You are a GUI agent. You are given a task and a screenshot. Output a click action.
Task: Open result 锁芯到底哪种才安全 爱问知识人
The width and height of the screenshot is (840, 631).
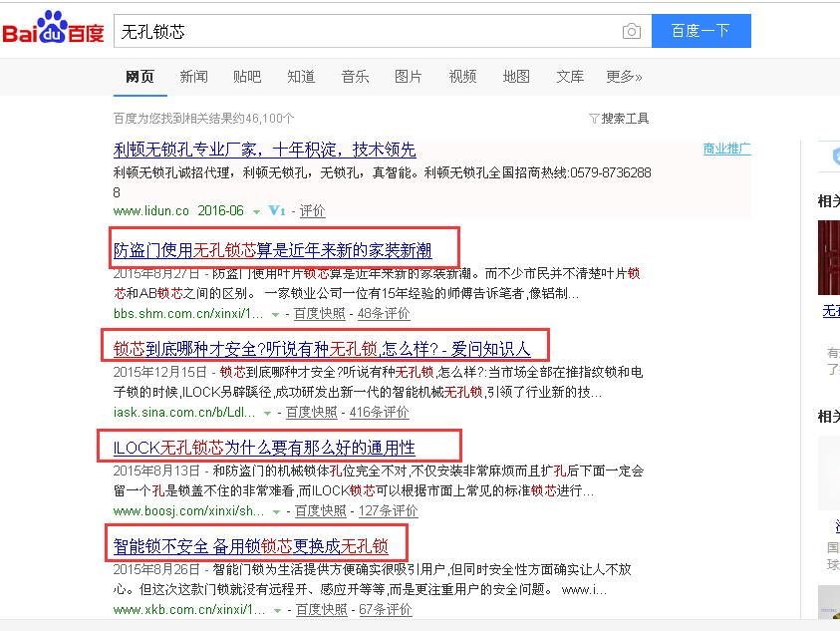point(322,349)
